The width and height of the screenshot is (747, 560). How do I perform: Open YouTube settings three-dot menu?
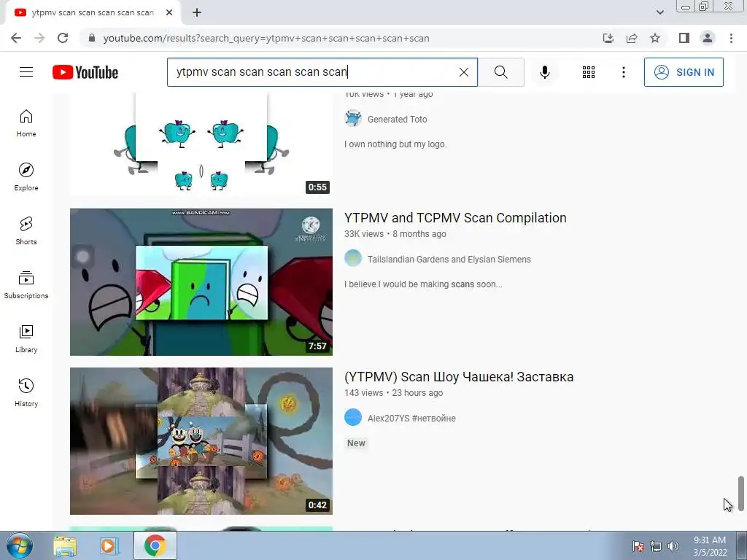(623, 72)
